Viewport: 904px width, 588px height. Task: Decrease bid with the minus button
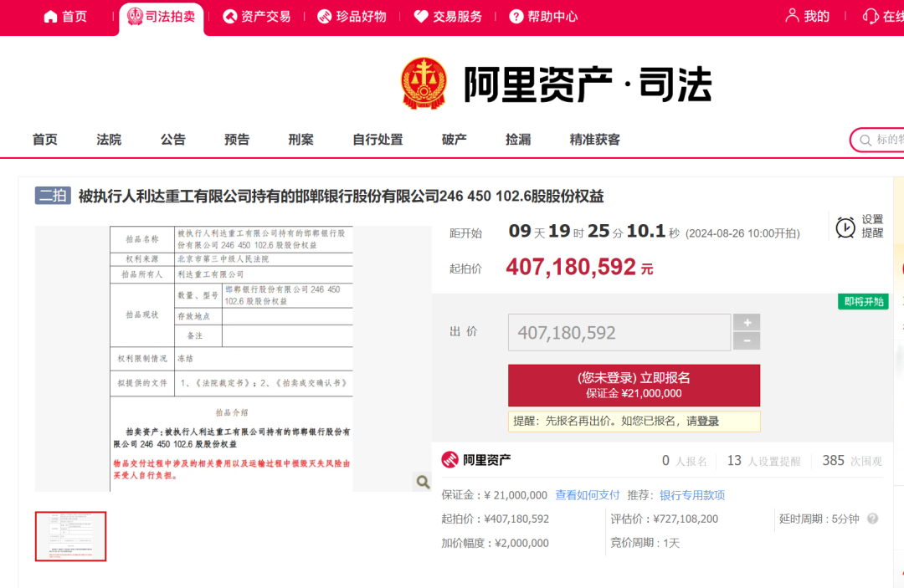point(747,341)
